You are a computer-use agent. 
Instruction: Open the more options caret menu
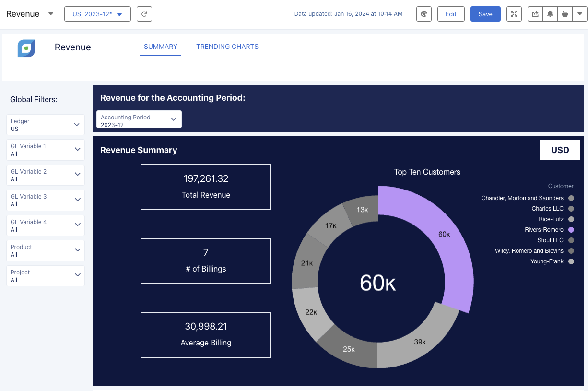(580, 14)
